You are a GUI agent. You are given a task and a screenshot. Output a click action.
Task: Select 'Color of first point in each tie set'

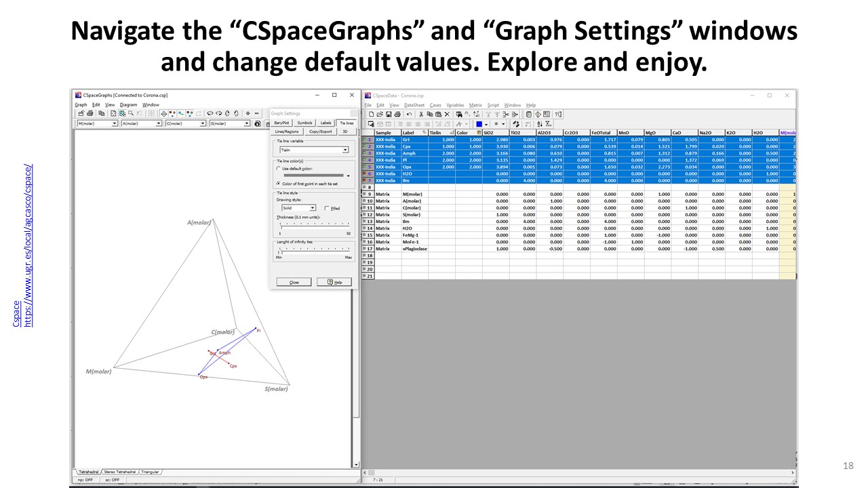[x=279, y=184]
